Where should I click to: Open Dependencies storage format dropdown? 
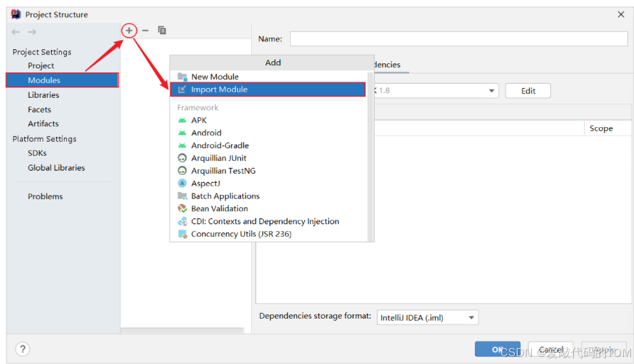[x=428, y=317]
